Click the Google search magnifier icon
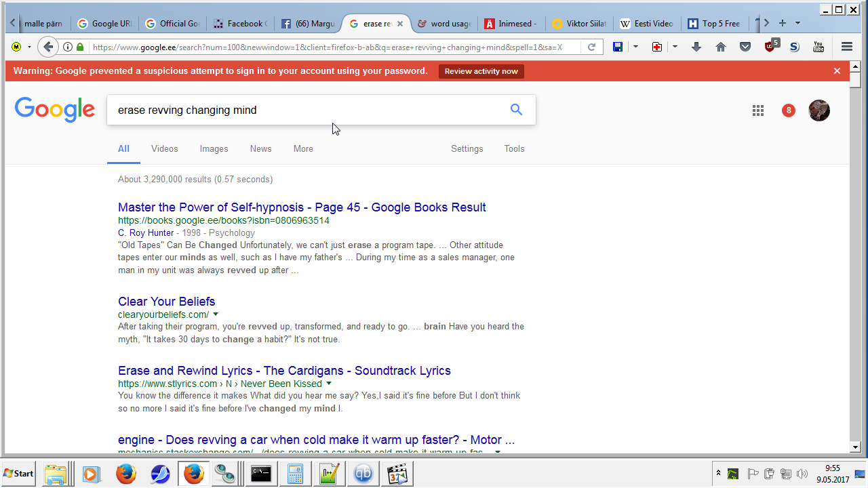This screenshot has width=868, height=488. coord(516,110)
